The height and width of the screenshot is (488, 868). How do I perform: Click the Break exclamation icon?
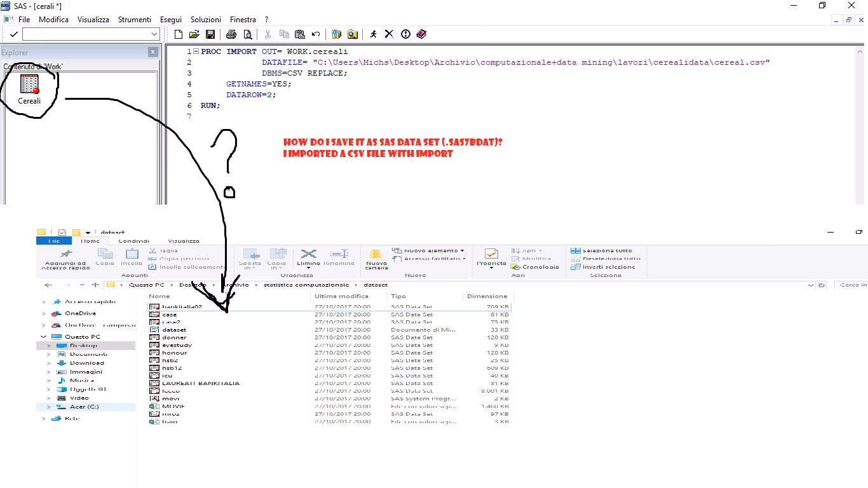405,34
